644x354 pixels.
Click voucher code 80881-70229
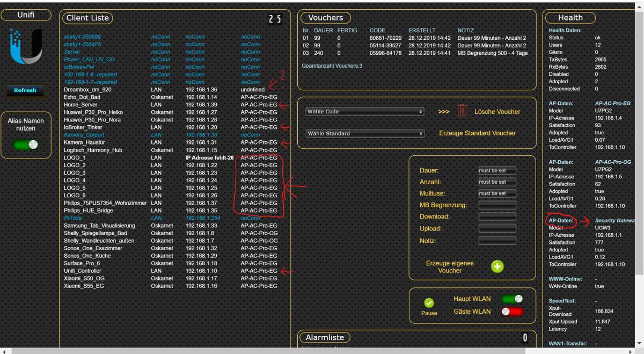coord(385,38)
